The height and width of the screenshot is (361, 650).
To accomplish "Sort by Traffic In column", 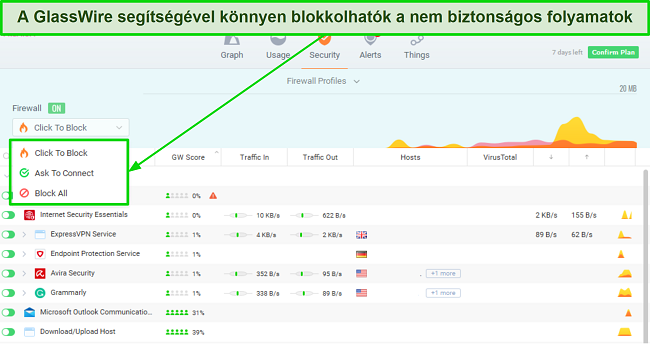I will (x=254, y=157).
